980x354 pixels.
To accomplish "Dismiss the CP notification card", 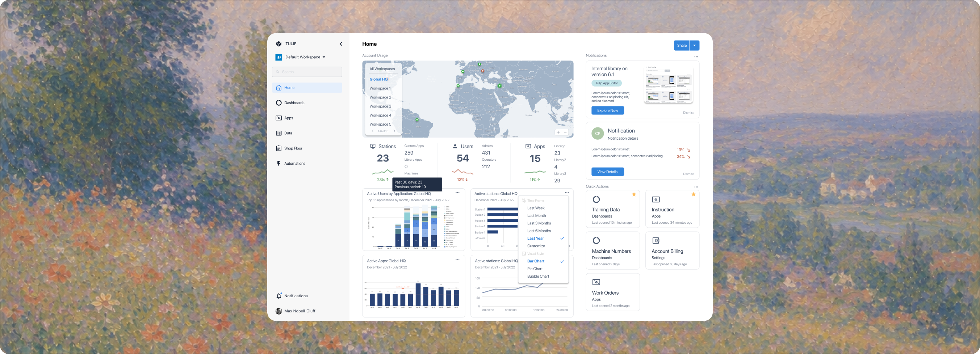I will pos(688,174).
